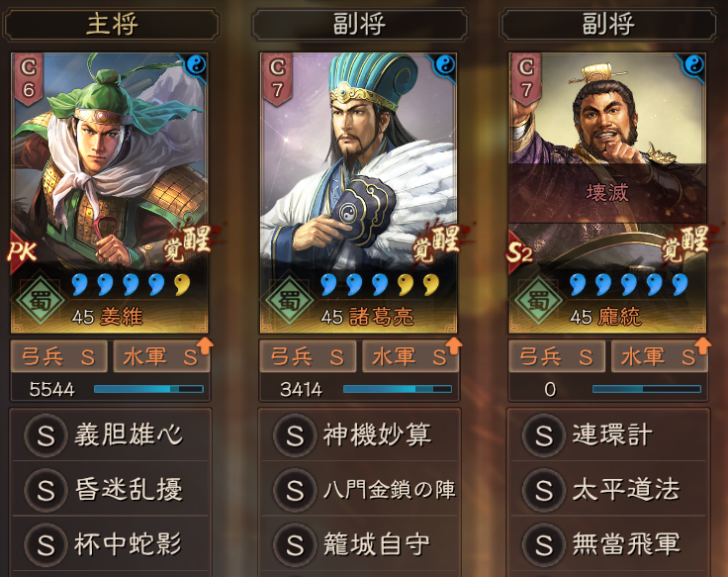Click the PK badge on 姜維's card
This screenshot has height=577, width=728.
click(22, 251)
